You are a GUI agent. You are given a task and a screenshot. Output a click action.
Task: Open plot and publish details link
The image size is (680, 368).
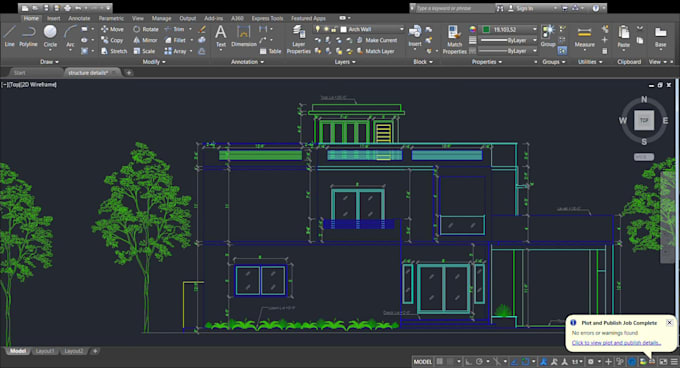click(616, 343)
